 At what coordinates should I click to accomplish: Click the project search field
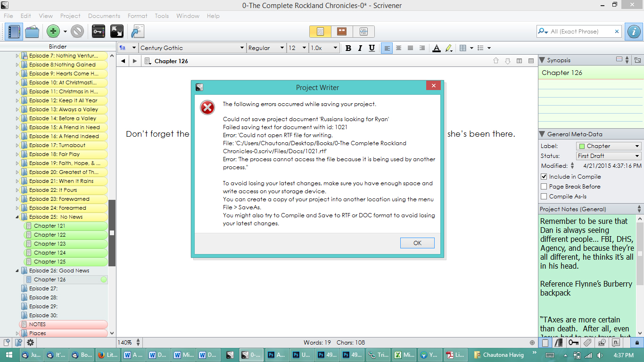point(579,32)
